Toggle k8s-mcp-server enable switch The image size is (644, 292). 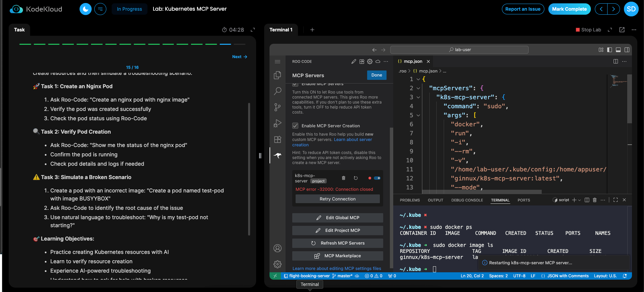tap(377, 178)
